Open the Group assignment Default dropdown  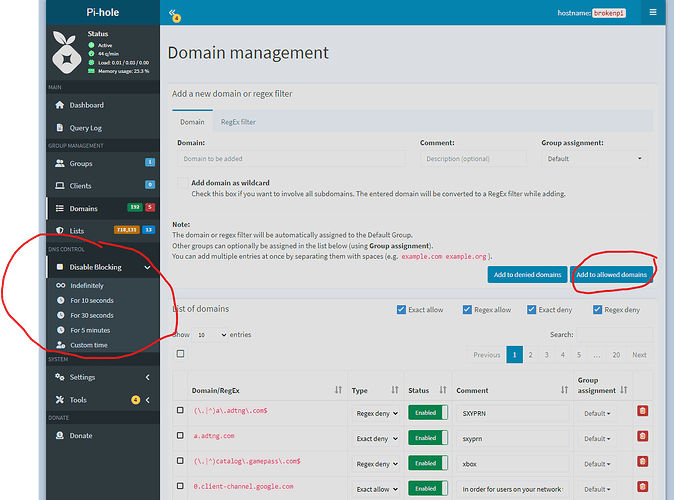[x=594, y=158]
